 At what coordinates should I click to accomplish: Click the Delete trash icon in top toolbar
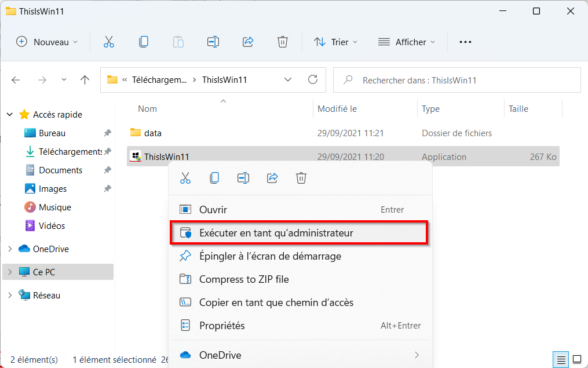point(282,42)
